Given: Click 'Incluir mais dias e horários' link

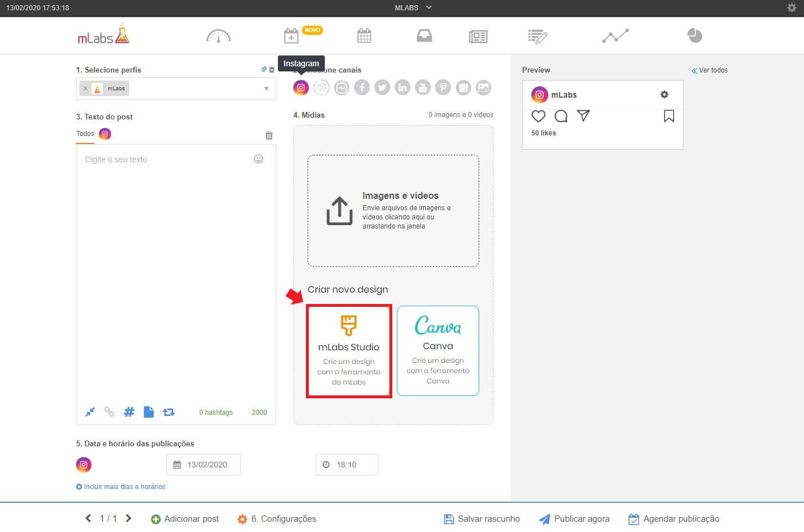Looking at the screenshot, I should [x=121, y=487].
